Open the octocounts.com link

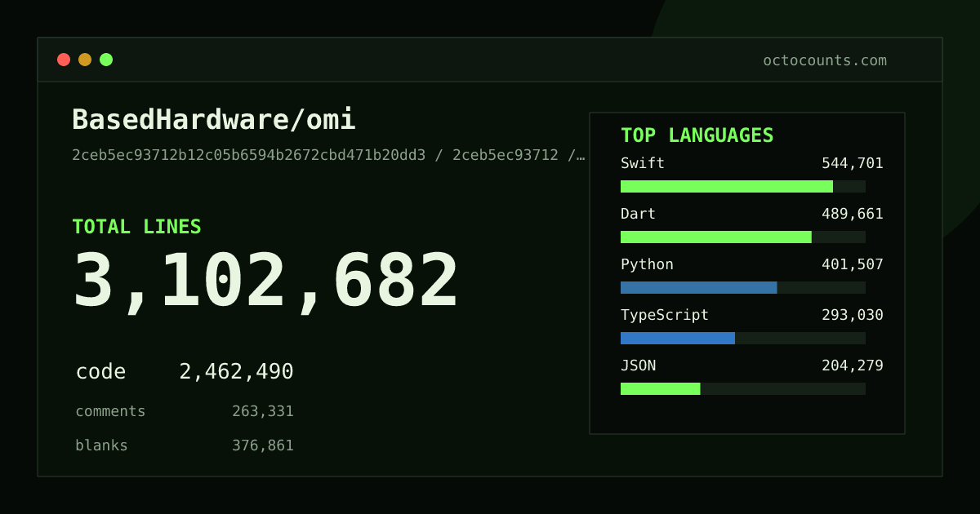[825, 60]
